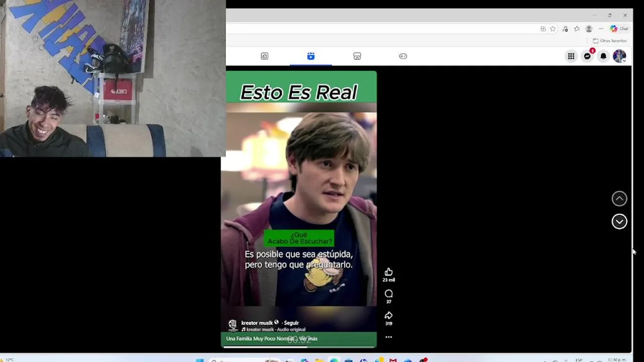This screenshot has width=644, height=362.
Task: Go to the previous reel with up chevron
Action: point(619,199)
